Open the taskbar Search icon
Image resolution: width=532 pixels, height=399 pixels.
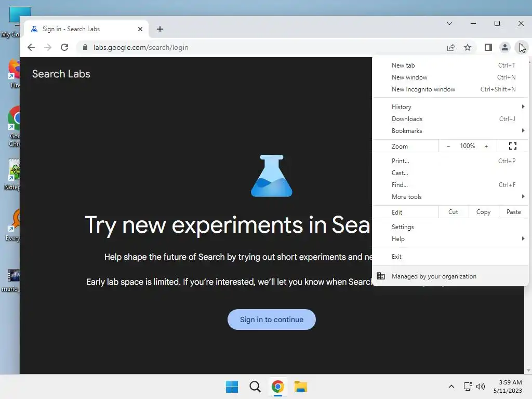coord(255,387)
